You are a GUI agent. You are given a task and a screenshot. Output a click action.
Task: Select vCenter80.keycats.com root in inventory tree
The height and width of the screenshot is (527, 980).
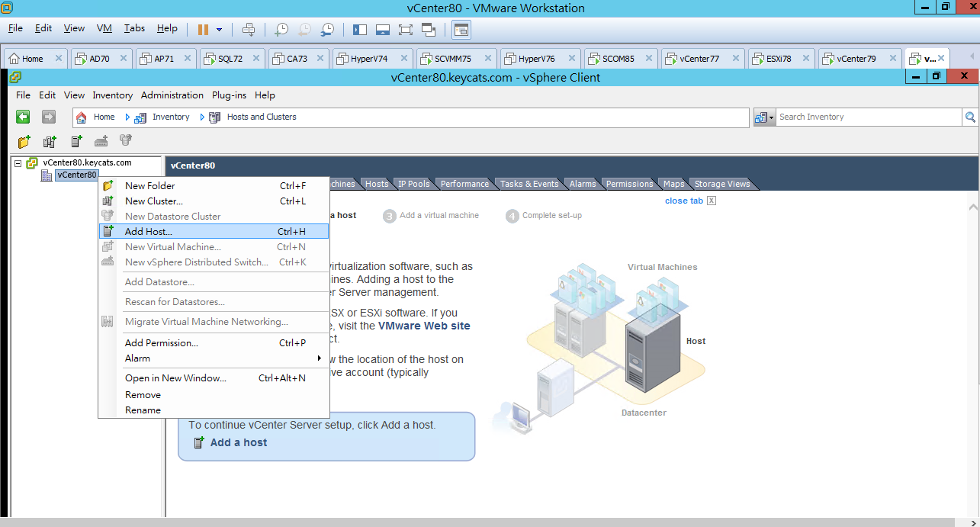coord(87,162)
